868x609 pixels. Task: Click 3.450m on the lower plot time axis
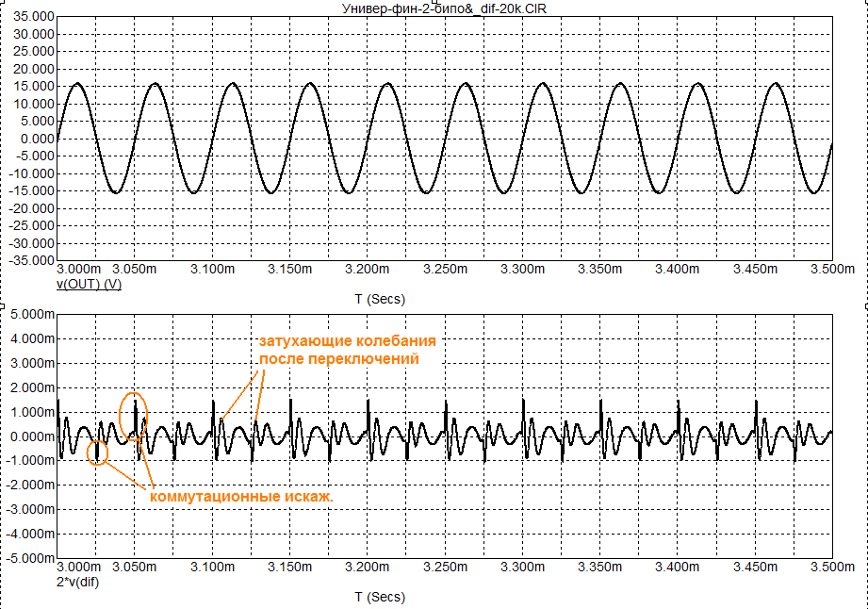pyautogui.click(x=755, y=567)
